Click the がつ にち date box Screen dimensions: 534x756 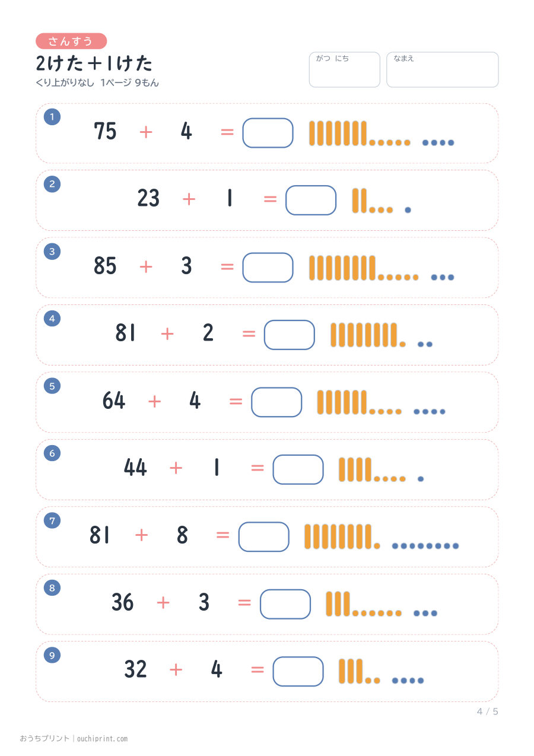point(344,69)
